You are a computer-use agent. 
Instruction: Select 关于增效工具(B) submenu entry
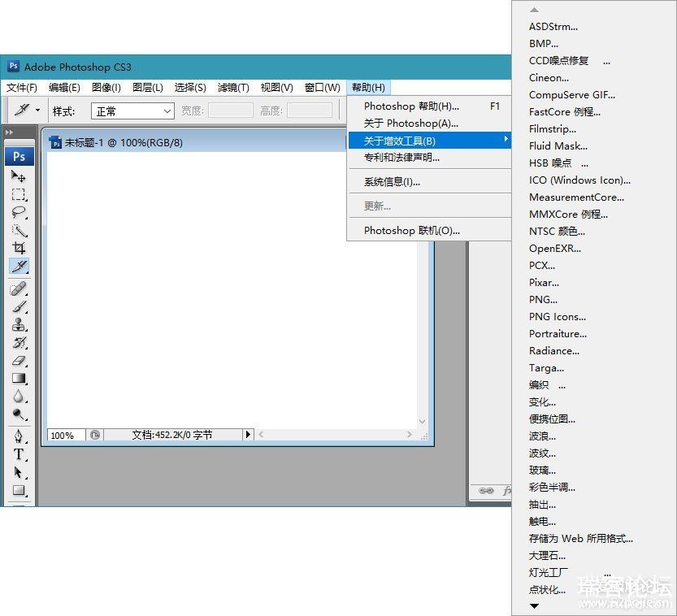(x=429, y=141)
